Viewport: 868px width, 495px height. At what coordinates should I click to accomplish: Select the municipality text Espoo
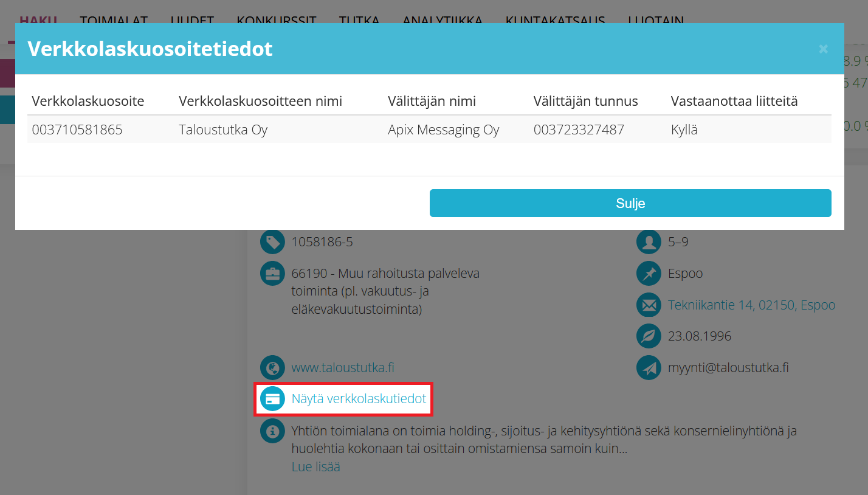686,274
